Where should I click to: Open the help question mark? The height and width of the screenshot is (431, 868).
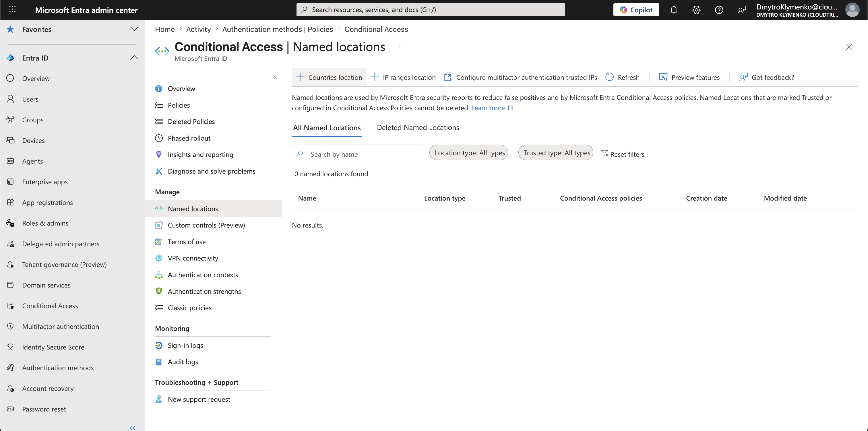tap(719, 10)
